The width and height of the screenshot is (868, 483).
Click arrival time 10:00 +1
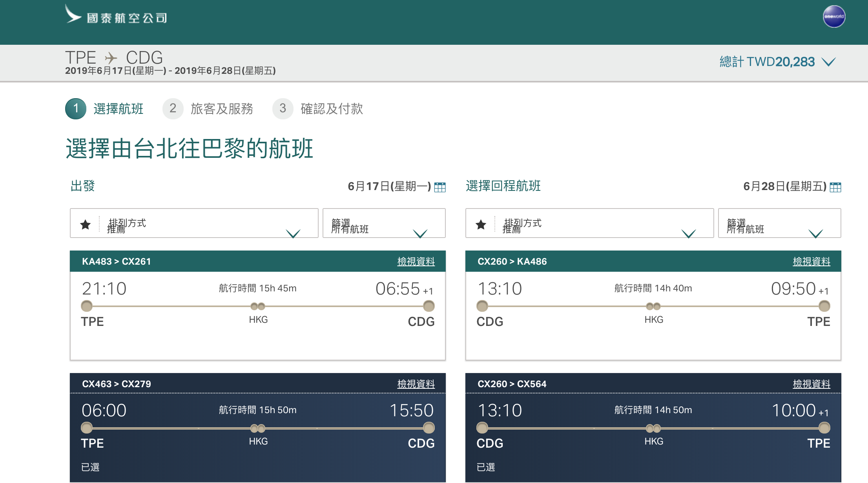coord(801,410)
